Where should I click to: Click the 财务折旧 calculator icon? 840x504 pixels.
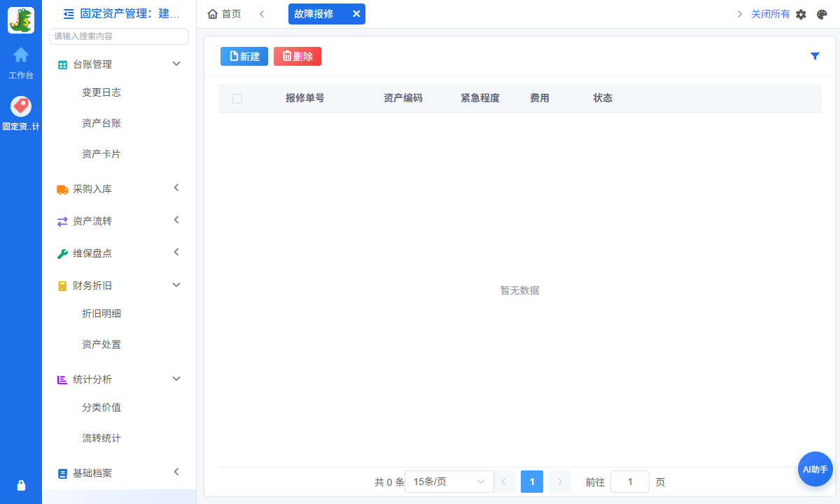[x=62, y=286]
